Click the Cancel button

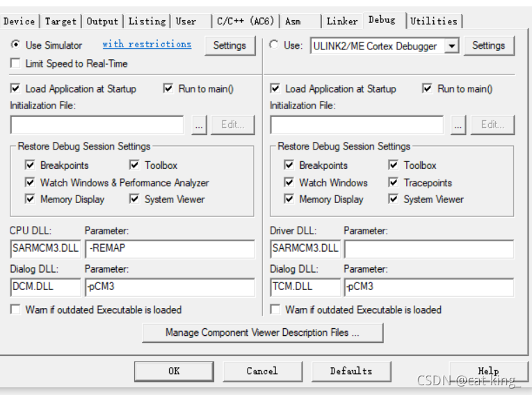coord(262,371)
